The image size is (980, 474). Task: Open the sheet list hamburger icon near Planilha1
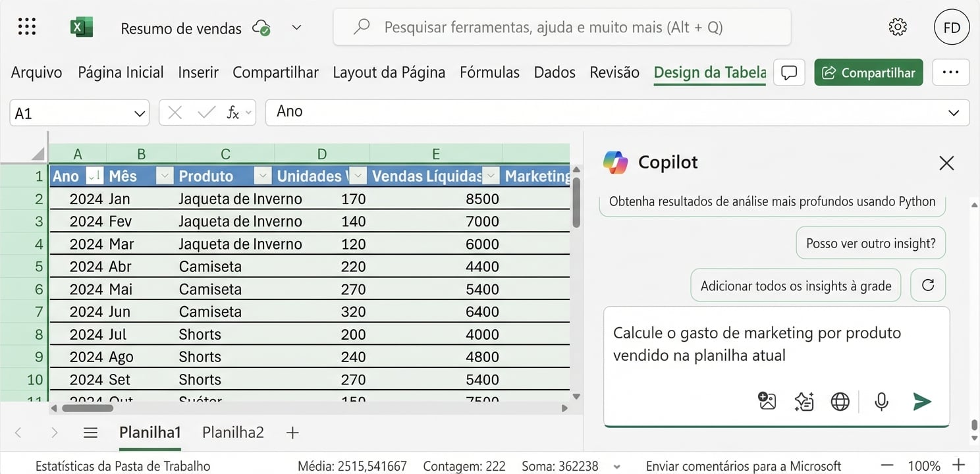tap(90, 433)
